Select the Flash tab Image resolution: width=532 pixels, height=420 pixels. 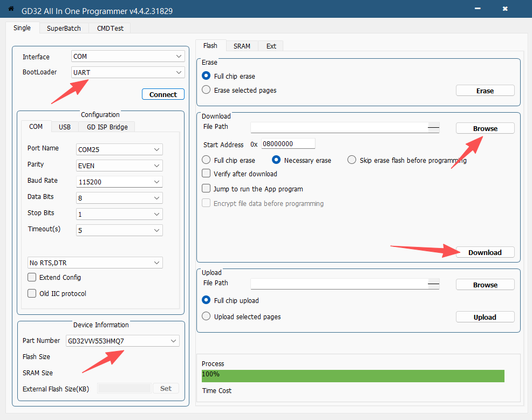(x=210, y=45)
